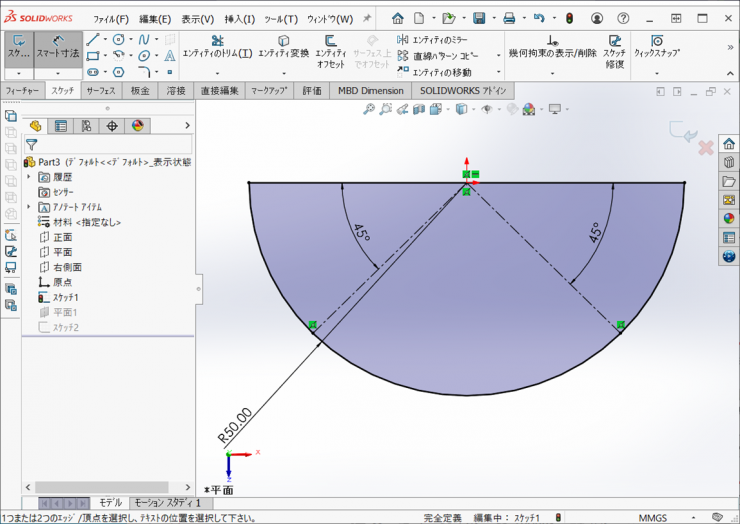Select the Smart Dimension tool
This screenshot has width=740, height=524.
[x=59, y=47]
